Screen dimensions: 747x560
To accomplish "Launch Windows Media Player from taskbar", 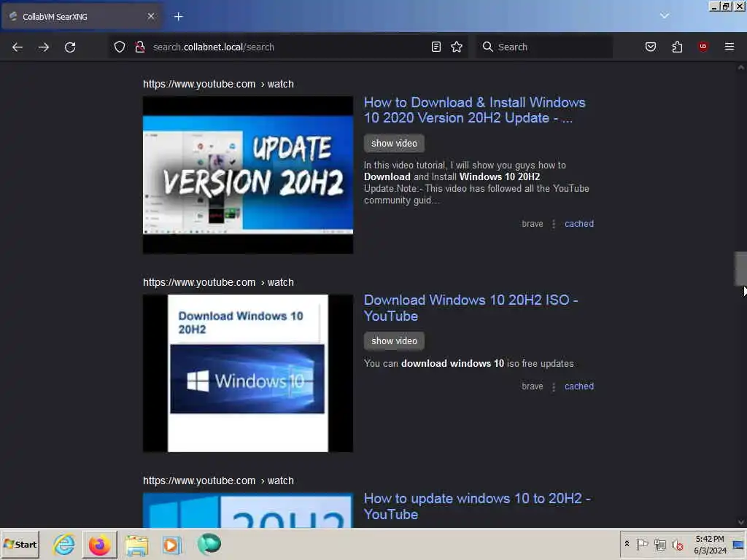I will click(x=172, y=545).
